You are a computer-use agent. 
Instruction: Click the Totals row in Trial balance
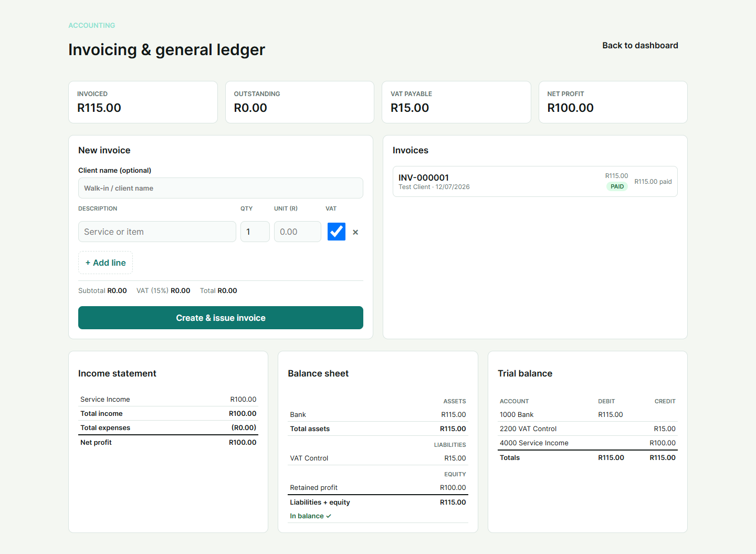587,458
